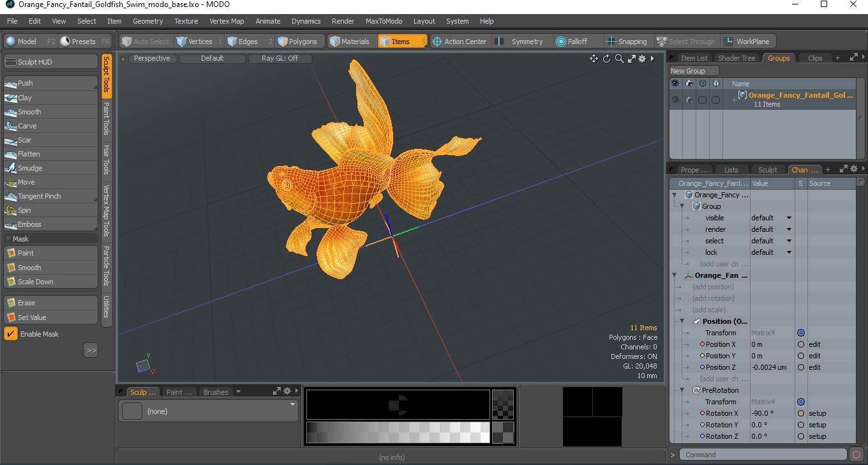Collapse the PreRotation channel group

pos(682,390)
